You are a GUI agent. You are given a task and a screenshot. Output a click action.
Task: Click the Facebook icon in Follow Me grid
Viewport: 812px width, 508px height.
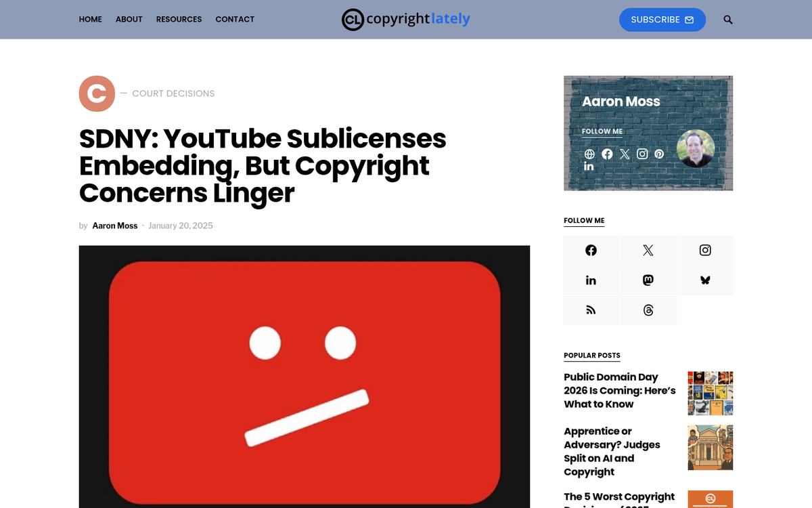pyautogui.click(x=590, y=250)
